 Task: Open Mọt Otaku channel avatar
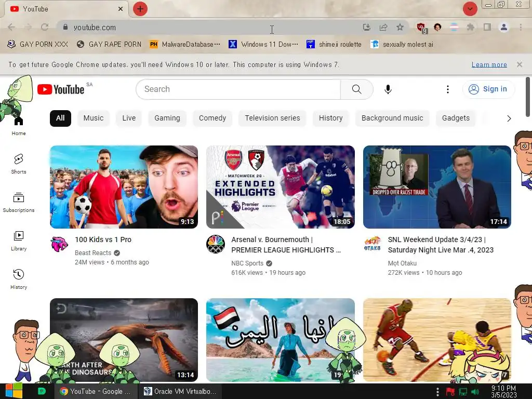372,244
